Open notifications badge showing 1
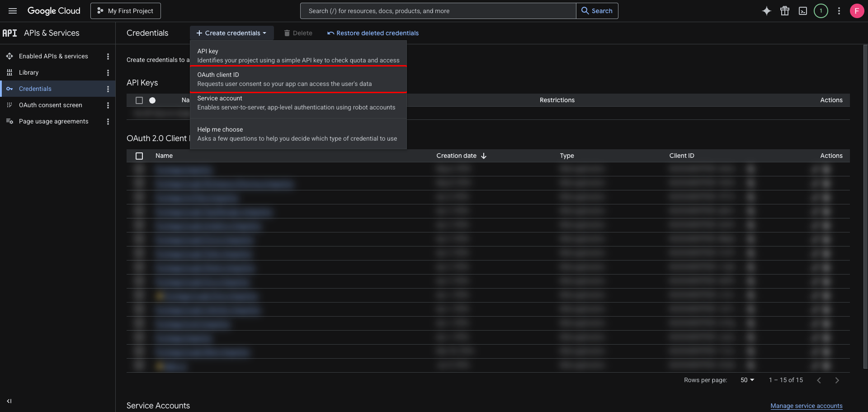 pos(821,11)
